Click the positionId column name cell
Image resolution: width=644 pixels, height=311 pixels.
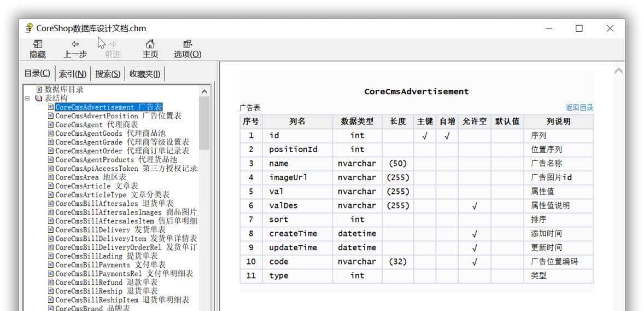[298, 149]
